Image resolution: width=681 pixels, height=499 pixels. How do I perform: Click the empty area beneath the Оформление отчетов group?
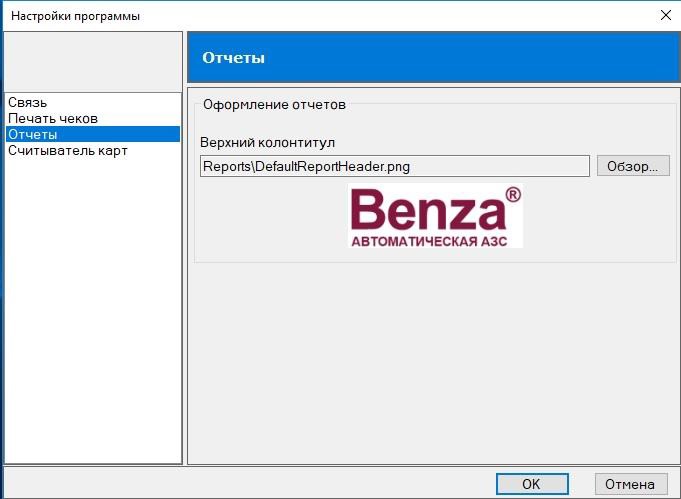(433, 363)
